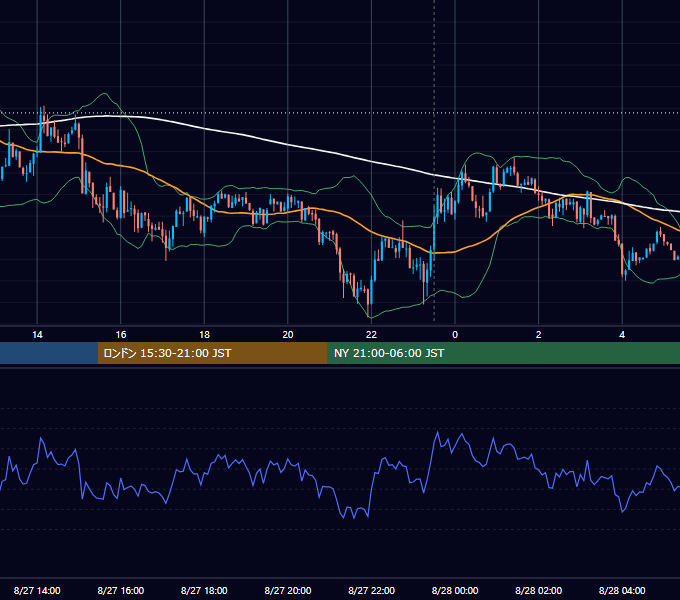This screenshot has height=600, width=680.
Task: Click the 8/27 22:00 date label
Action: click(x=372, y=590)
